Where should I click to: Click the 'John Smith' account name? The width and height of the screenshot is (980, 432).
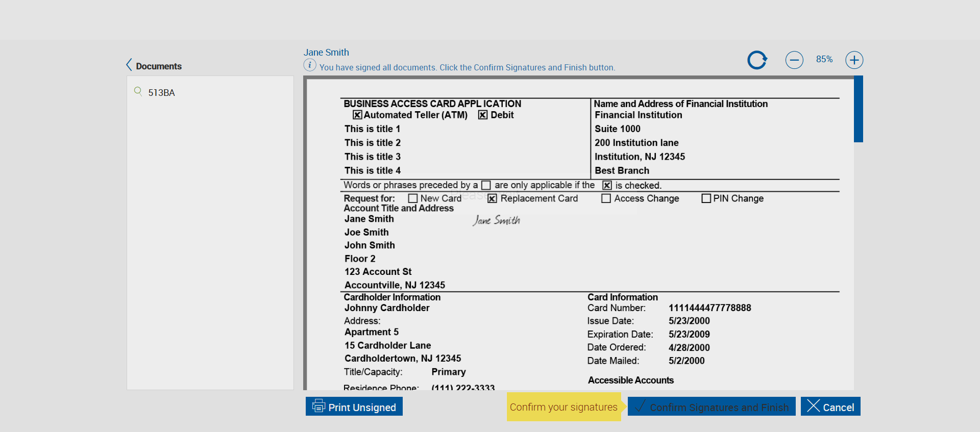pyautogui.click(x=370, y=245)
